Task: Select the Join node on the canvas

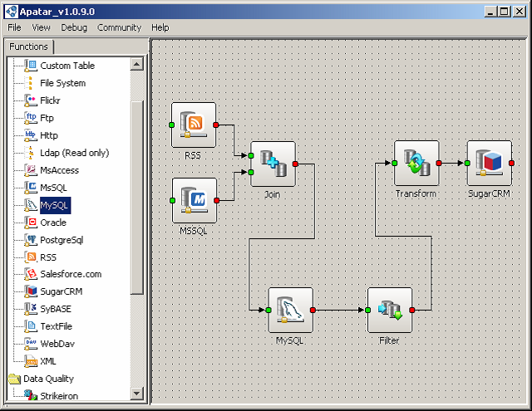Action: click(273, 164)
